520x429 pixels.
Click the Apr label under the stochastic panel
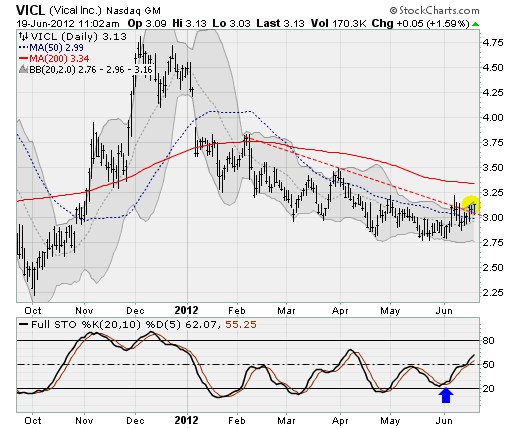(340, 421)
